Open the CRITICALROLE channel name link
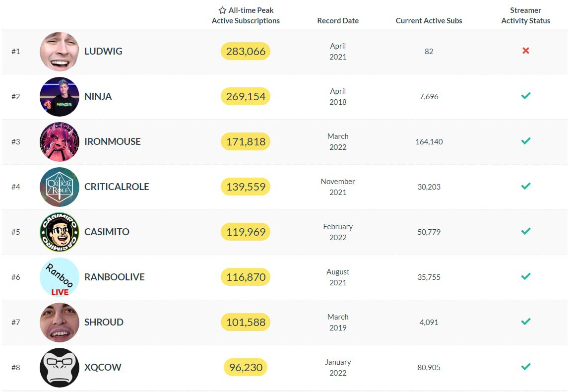The width and height of the screenshot is (569, 392). (117, 187)
